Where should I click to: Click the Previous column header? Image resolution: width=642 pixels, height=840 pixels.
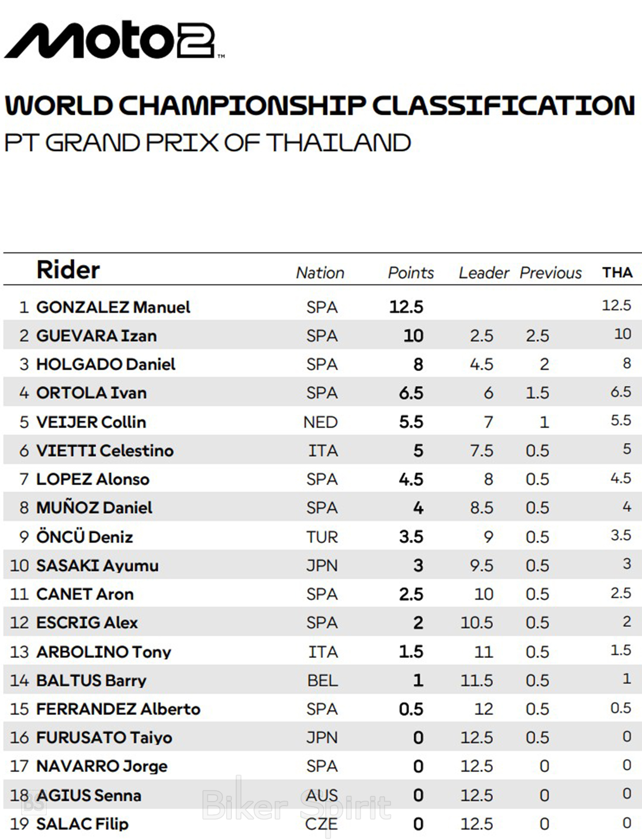pos(550,273)
